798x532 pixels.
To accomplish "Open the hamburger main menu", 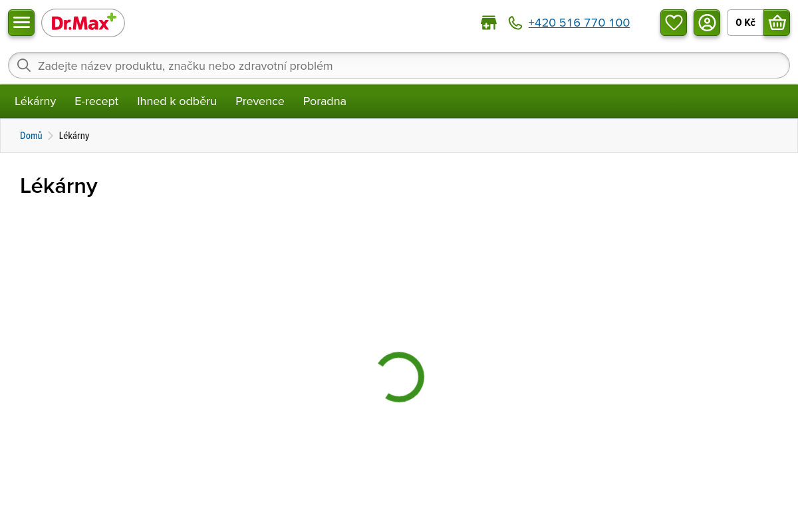I will (21, 23).
